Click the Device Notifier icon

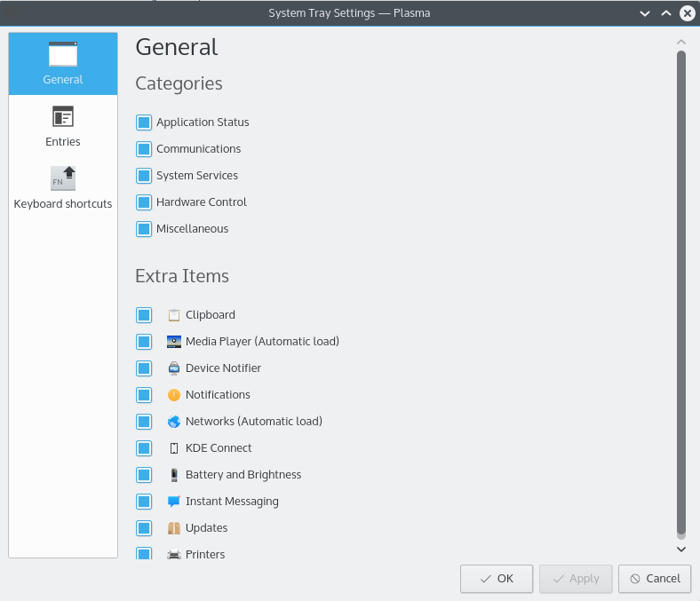click(x=173, y=368)
